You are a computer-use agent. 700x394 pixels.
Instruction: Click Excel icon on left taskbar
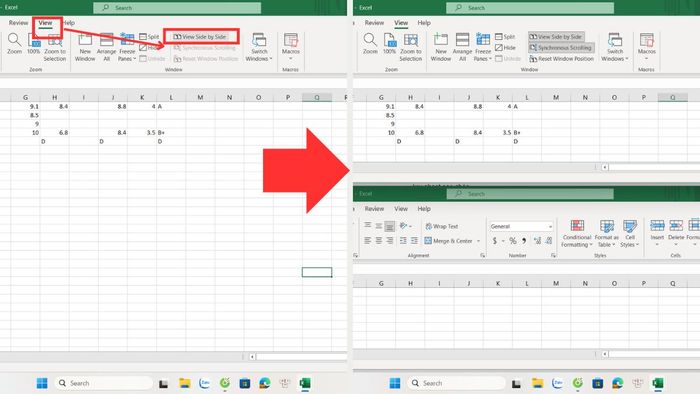click(x=305, y=383)
